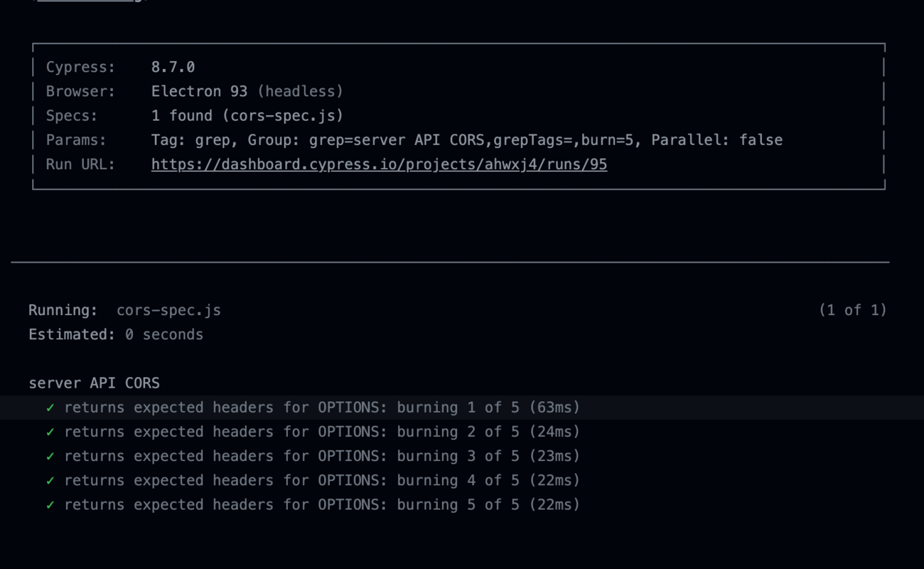Click the green checkmark for burning 5 of 5
The width and height of the screenshot is (924, 569).
click(50, 504)
